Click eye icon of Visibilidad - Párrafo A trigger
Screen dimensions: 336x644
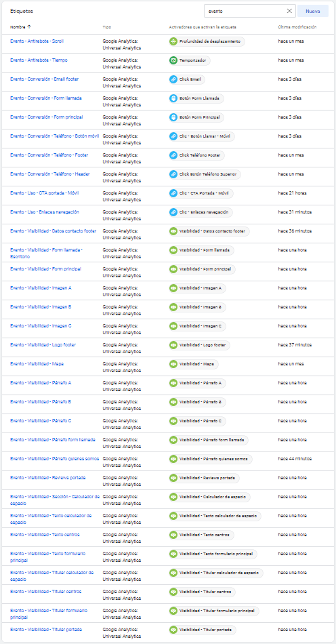[x=173, y=383]
